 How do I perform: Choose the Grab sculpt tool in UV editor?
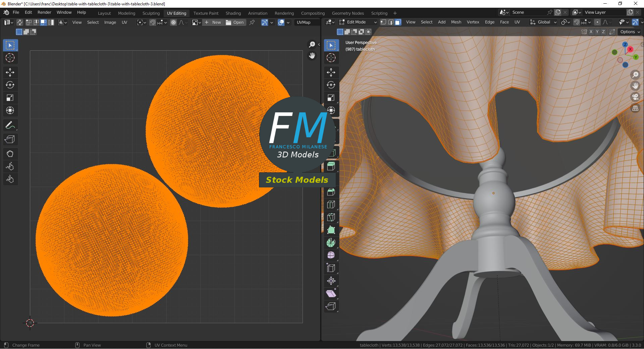click(10, 154)
